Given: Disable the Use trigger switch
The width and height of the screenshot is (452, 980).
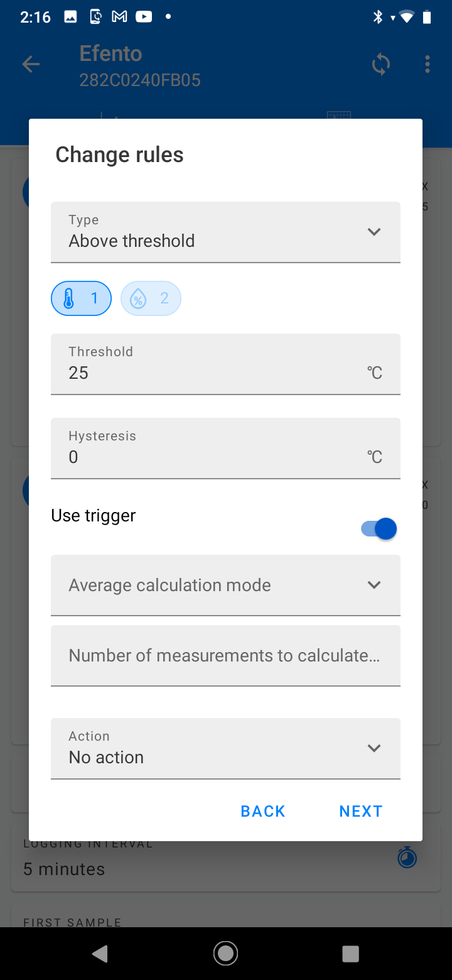Looking at the screenshot, I should coord(379,529).
